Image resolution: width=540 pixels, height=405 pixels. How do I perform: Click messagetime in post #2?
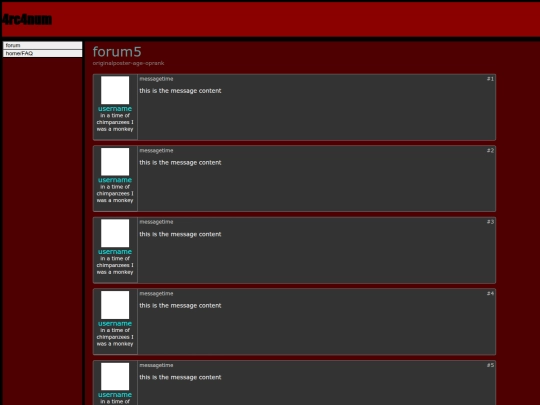156,150
